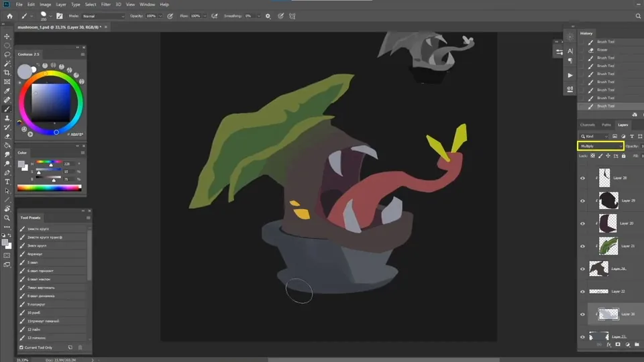The width and height of the screenshot is (644, 362).
Task: Filter layers by type layer icon
Action: [632, 136]
